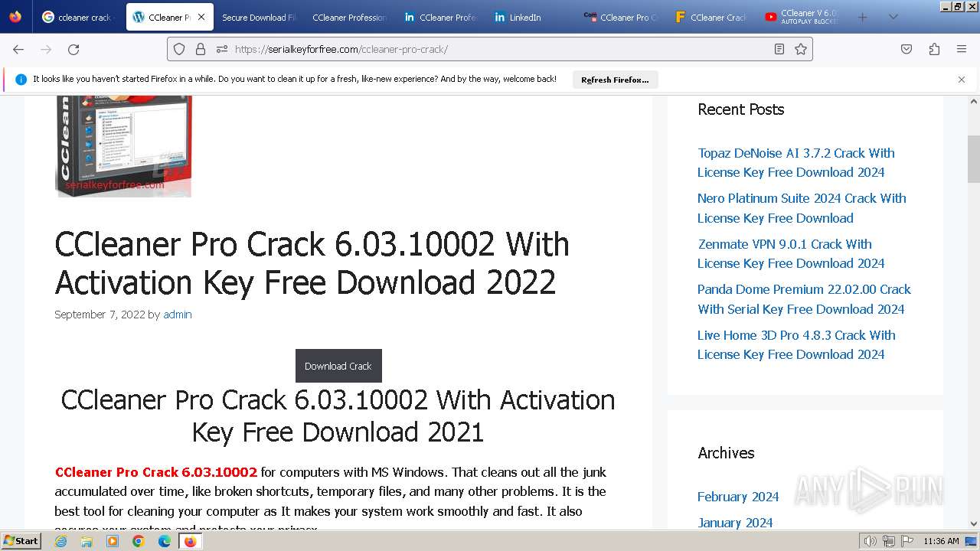Viewport: 980px width, 551px height.
Task: Open Live Home 3D Pro 4.8.3 post
Action: pos(796,344)
